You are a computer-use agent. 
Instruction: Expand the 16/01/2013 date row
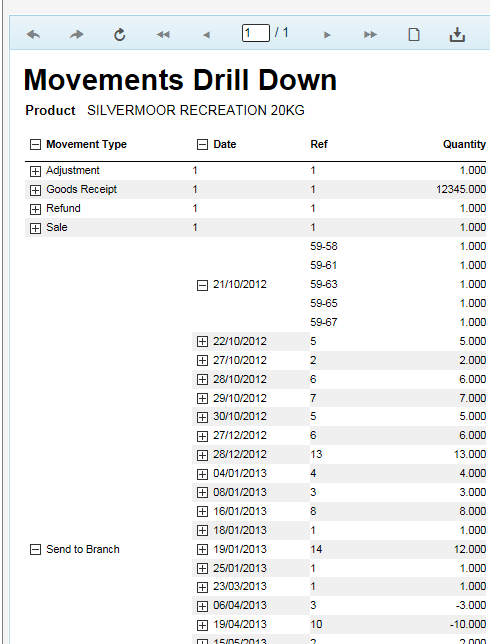pyautogui.click(x=202, y=512)
